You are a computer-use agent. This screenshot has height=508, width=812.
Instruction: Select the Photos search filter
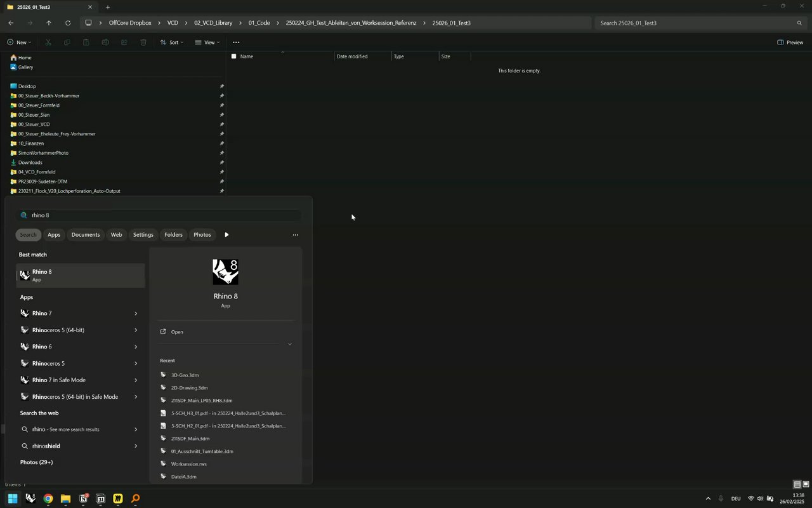[x=202, y=235]
